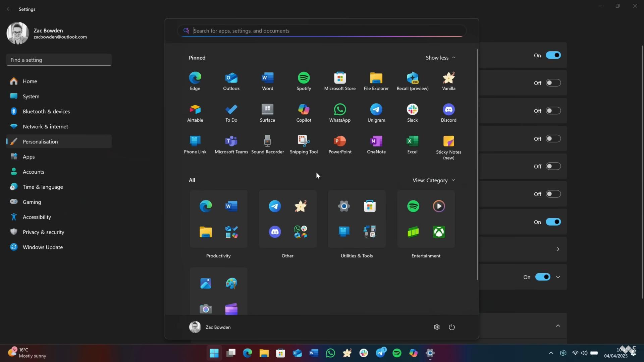Open Microsoft Store pinned app

[340, 81]
